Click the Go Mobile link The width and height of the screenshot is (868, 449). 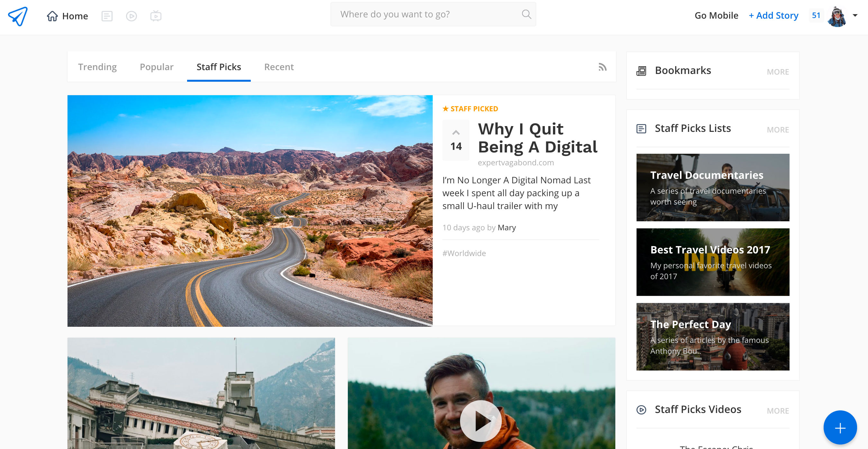716,15
